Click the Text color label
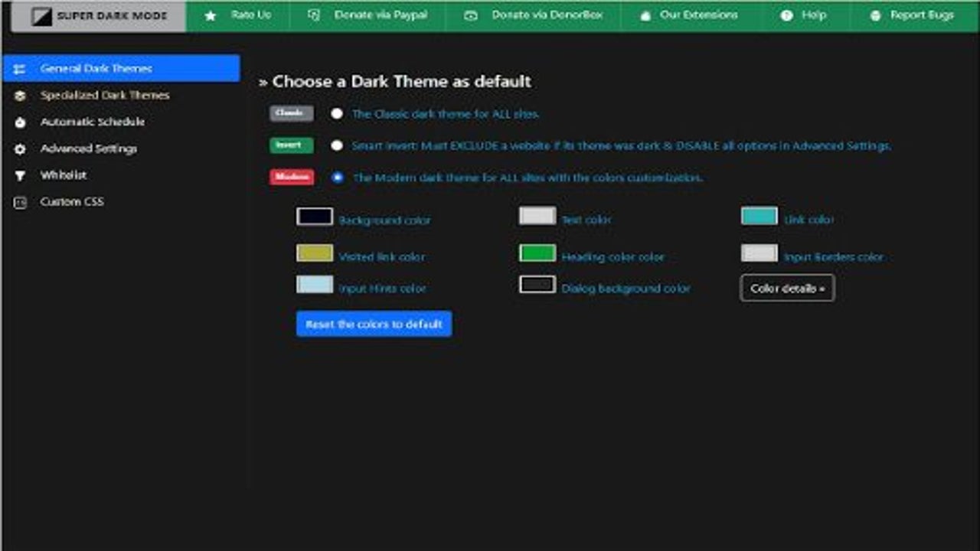The width and height of the screenshot is (980, 551). click(x=586, y=220)
